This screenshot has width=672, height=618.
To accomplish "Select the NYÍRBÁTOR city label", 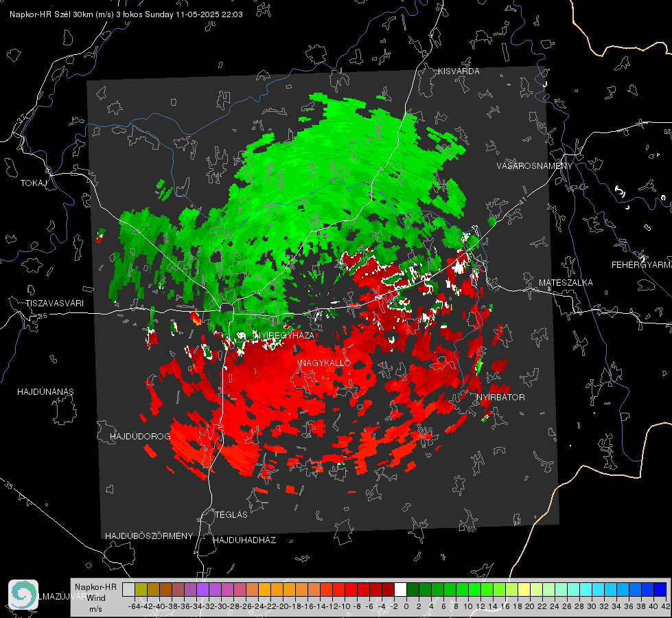I will 500,397.
